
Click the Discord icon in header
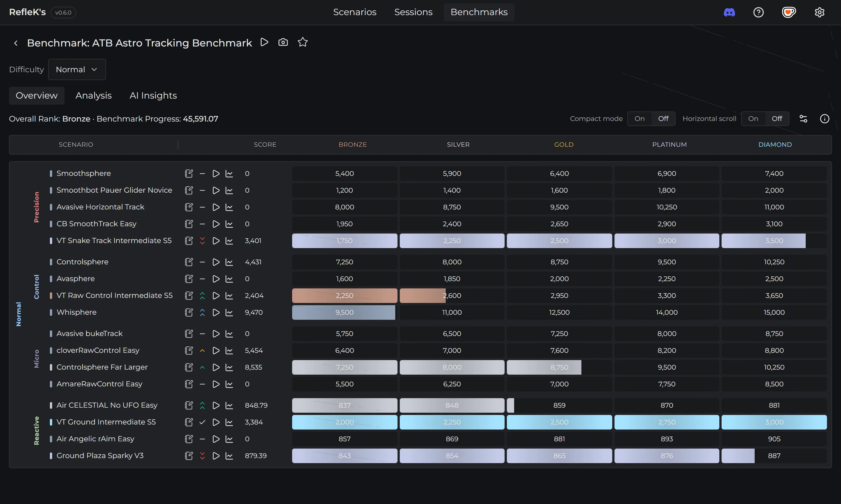[729, 13]
